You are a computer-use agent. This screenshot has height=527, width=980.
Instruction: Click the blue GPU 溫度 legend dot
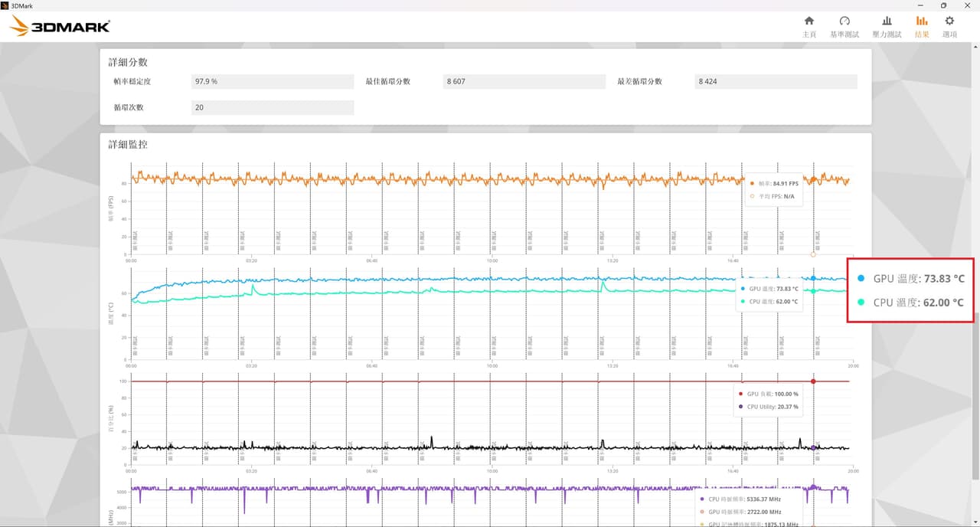[x=742, y=289]
